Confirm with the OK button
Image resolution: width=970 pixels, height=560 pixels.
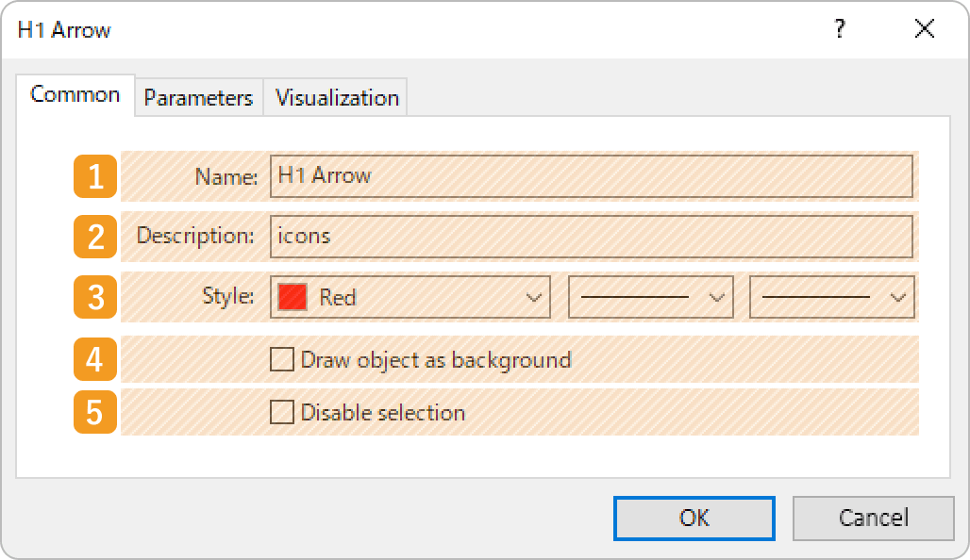tap(694, 518)
